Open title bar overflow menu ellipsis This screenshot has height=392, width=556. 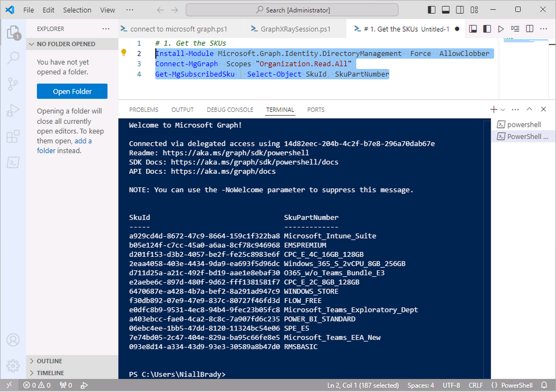130,10
